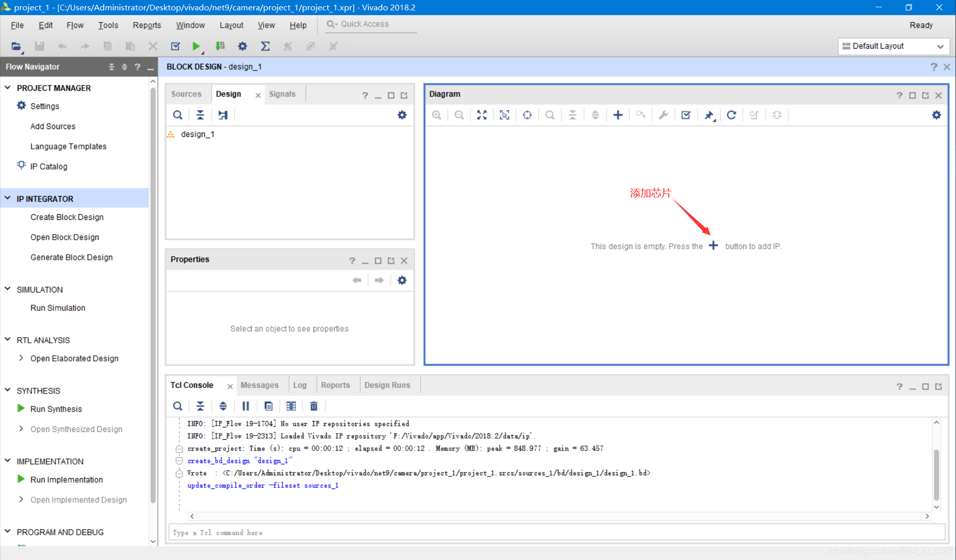
Task: Open the Reports menu
Action: [x=147, y=25]
